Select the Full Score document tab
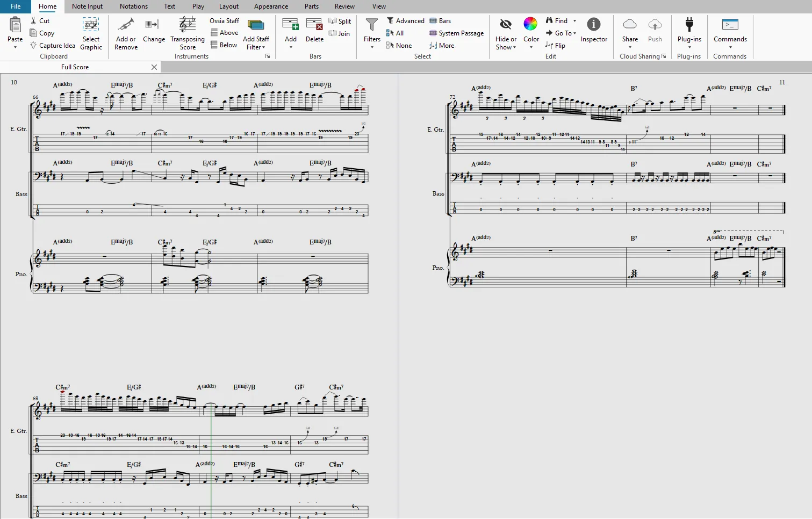Screen dimensions: 812x519 click(x=75, y=67)
